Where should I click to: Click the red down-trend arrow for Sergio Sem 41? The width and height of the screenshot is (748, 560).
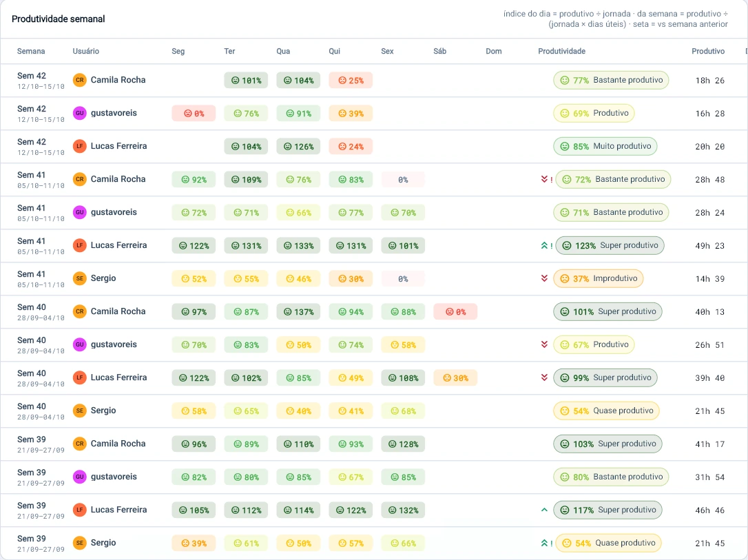pyautogui.click(x=544, y=278)
